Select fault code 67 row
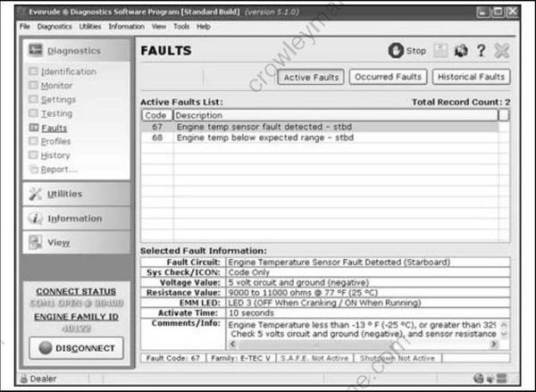The image size is (536, 392). tap(320, 127)
